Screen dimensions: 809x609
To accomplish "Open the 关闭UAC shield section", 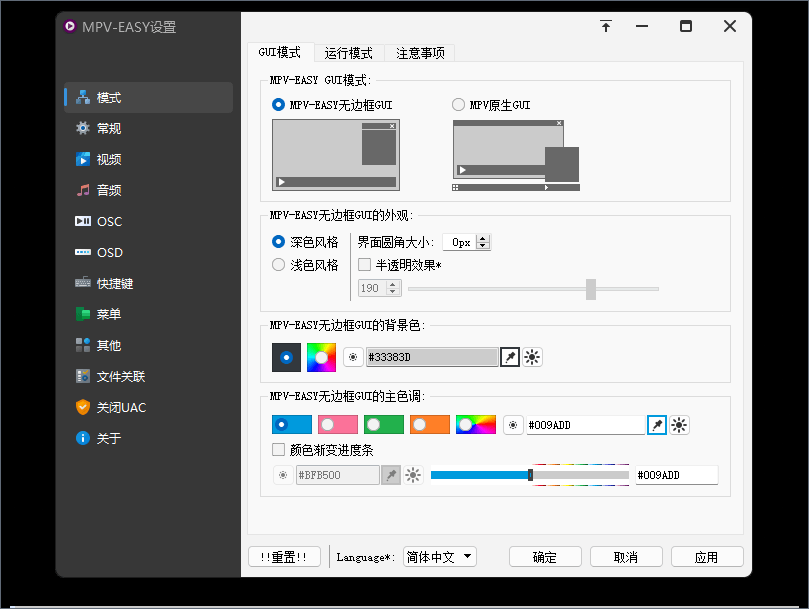I will 120,407.
